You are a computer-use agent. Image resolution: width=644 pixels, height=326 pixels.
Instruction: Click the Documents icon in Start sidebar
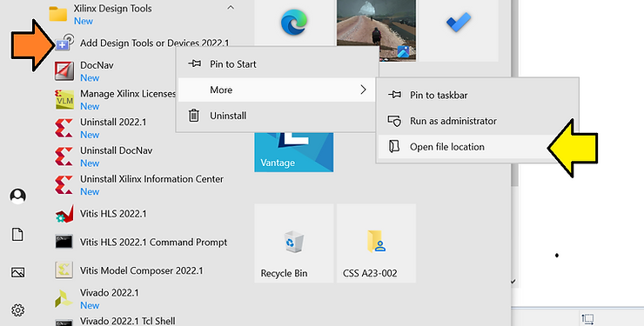click(x=17, y=235)
